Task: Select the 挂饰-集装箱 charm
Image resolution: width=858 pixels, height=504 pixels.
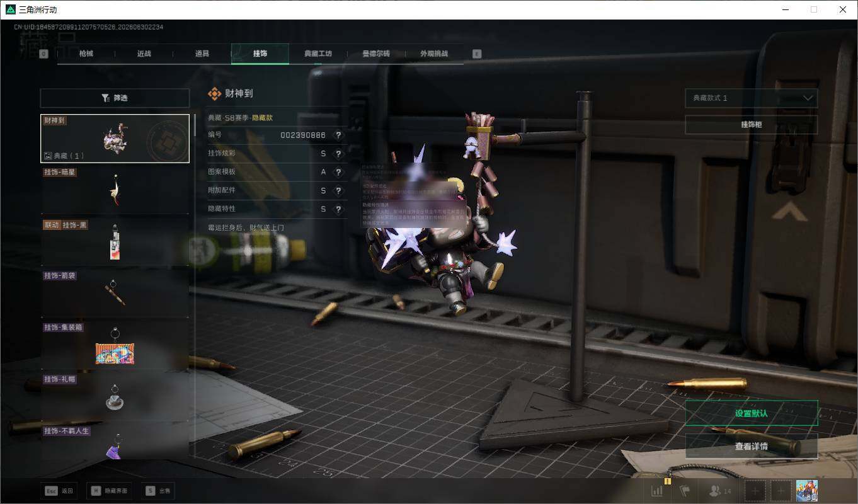Action: pyautogui.click(x=115, y=345)
